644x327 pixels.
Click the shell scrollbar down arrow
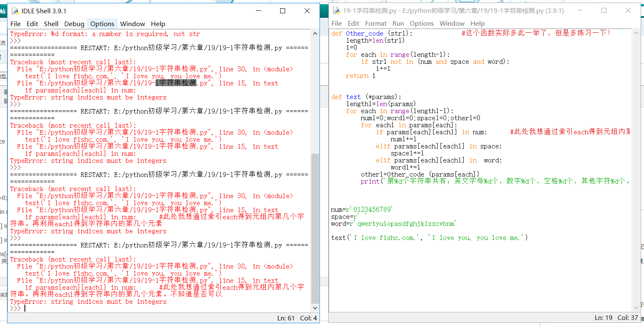coord(315,308)
